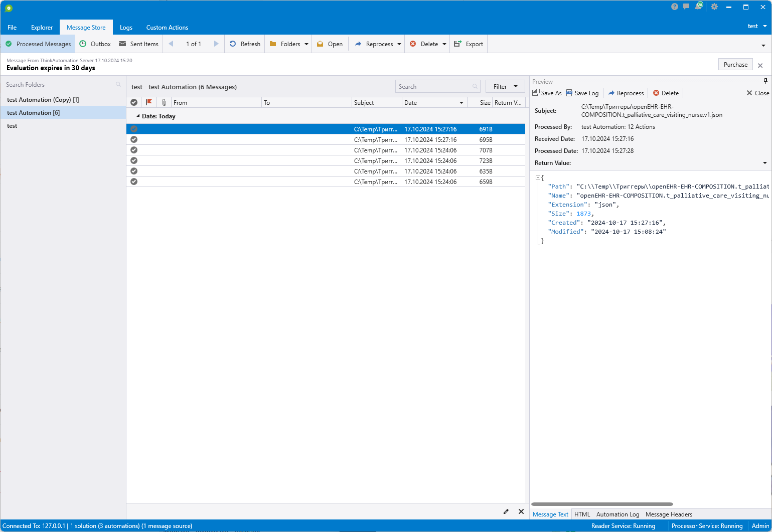This screenshot has width=772, height=532.
Task: Switch to the Sent Items view
Action: [x=138, y=44]
